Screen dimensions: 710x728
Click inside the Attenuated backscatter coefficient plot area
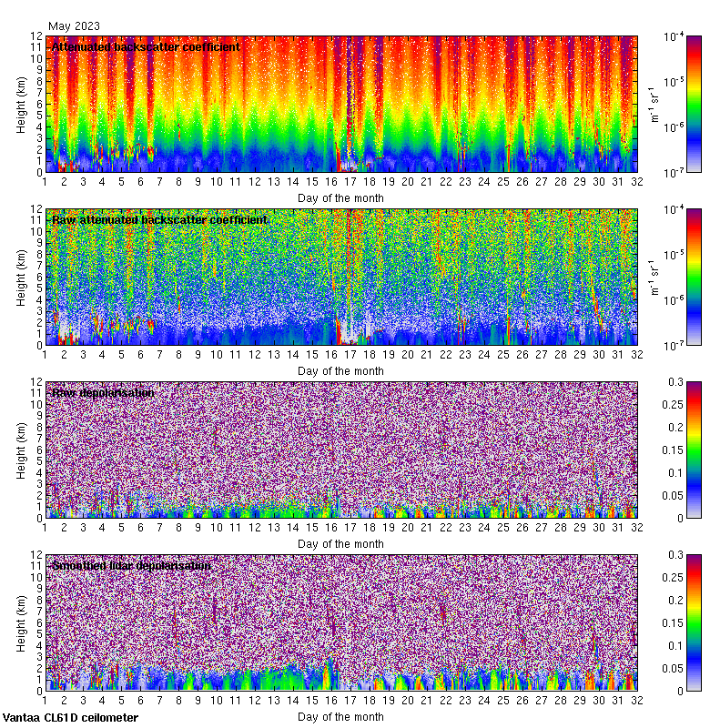click(x=341, y=104)
